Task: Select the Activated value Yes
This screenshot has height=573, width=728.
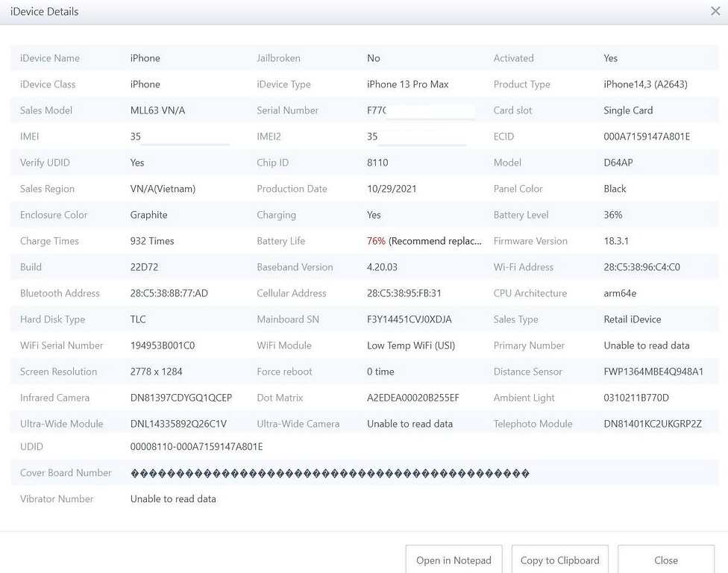Action: point(611,58)
